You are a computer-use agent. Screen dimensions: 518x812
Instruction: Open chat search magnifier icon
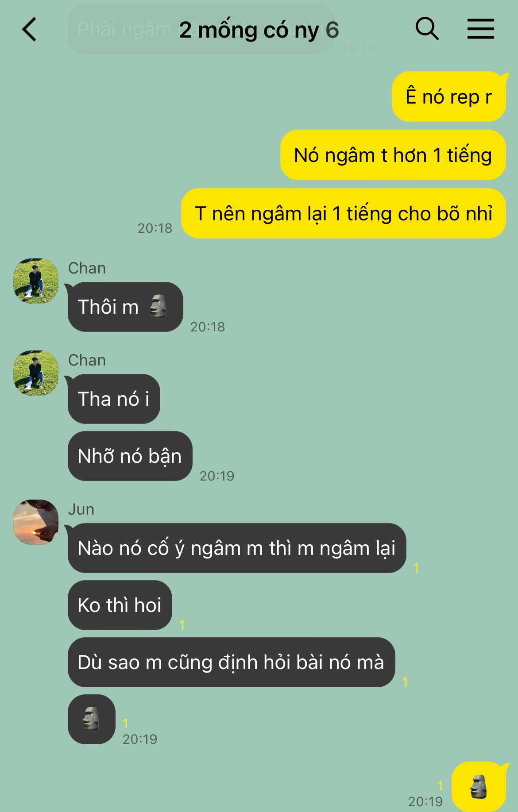click(x=427, y=29)
